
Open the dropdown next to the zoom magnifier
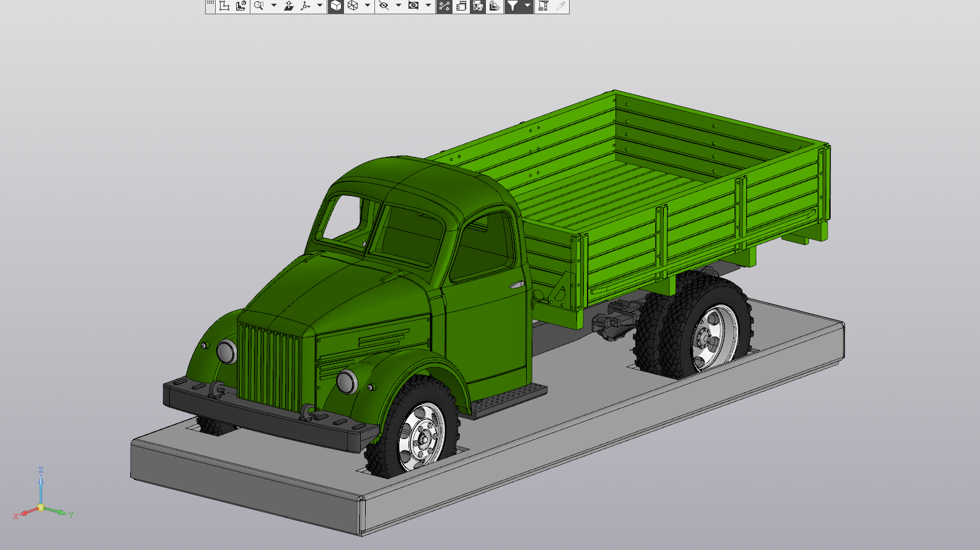(273, 6)
